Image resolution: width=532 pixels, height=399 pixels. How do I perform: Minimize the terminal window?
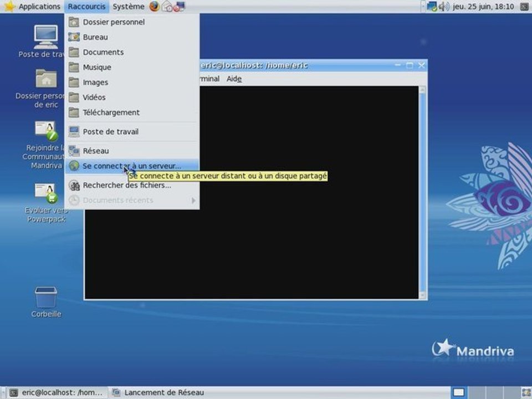pos(398,65)
